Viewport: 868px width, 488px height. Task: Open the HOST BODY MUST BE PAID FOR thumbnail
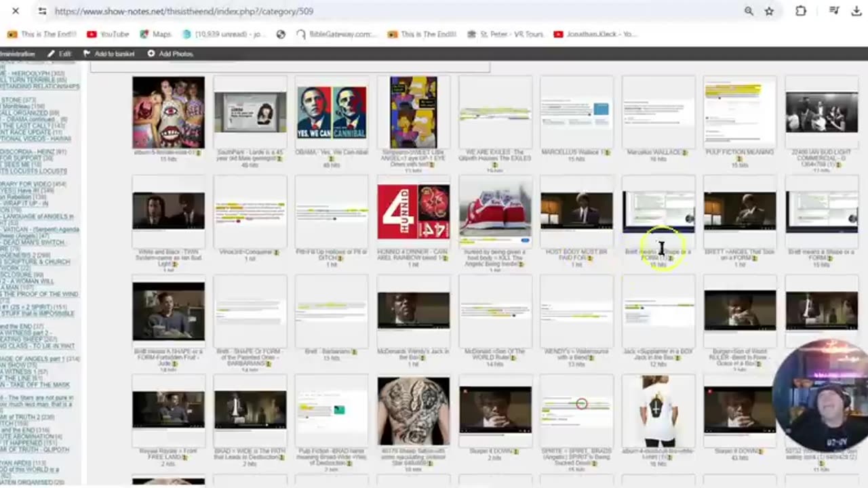(576, 211)
